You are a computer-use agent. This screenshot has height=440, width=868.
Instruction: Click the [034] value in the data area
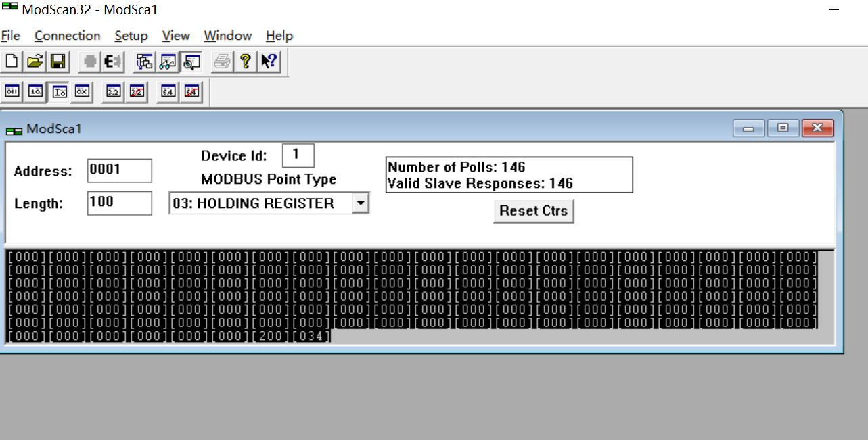click(x=311, y=336)
